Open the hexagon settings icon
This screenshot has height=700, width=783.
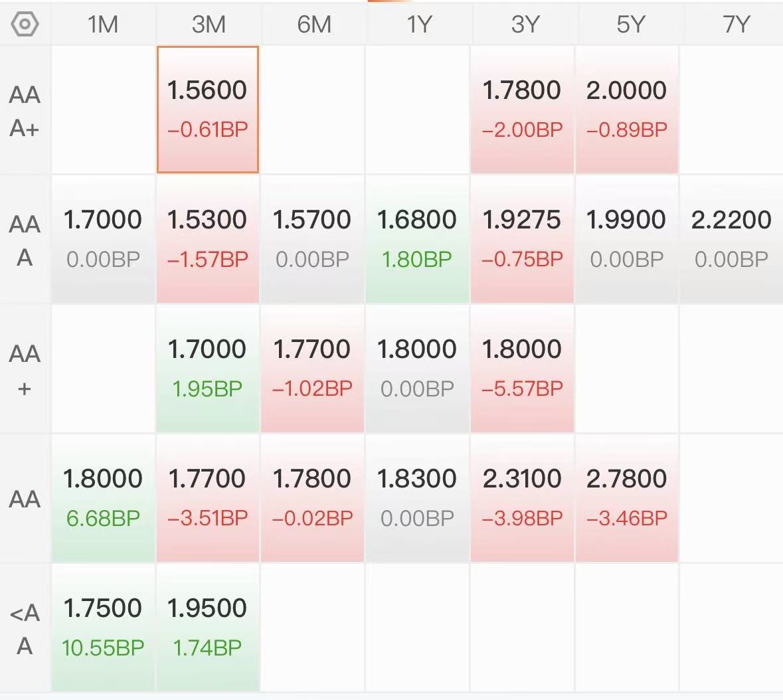click(25, 25)
